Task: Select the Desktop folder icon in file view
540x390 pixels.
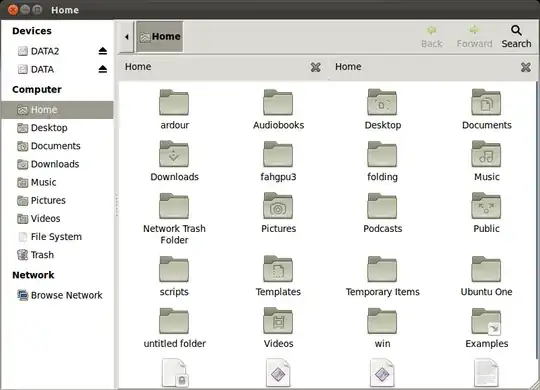Action: pyautogui.click(x=382, y=102)
